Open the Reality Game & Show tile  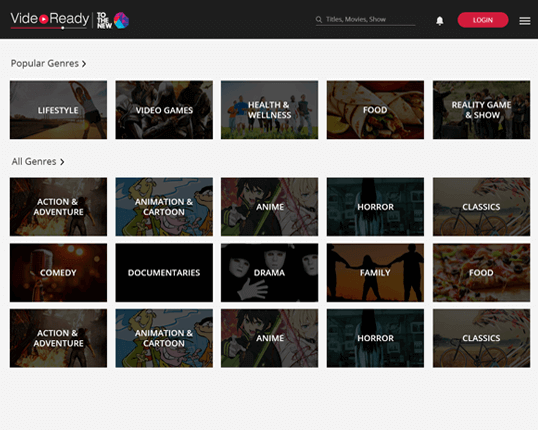[481, 110]
